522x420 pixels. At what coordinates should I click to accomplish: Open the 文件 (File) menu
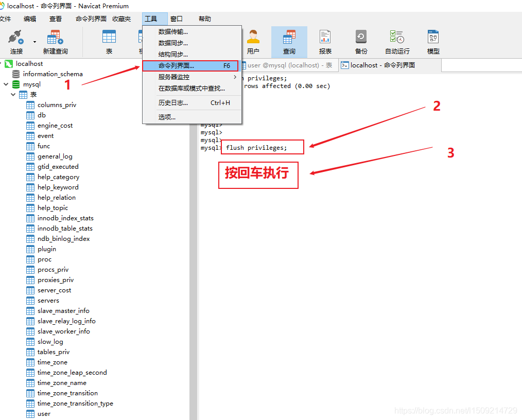coord(5,19)
